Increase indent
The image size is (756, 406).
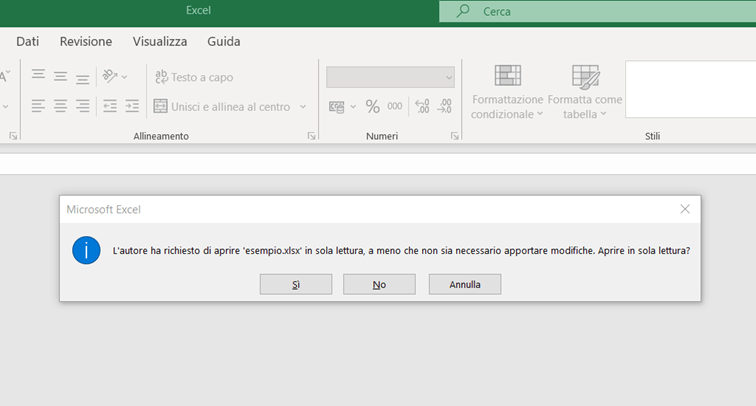pos(132,106)
